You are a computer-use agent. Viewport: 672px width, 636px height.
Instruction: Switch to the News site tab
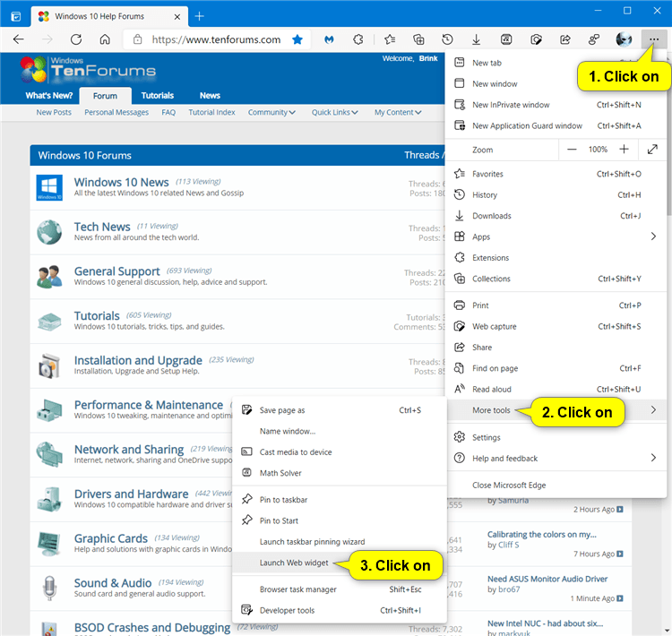pos(210,96)
